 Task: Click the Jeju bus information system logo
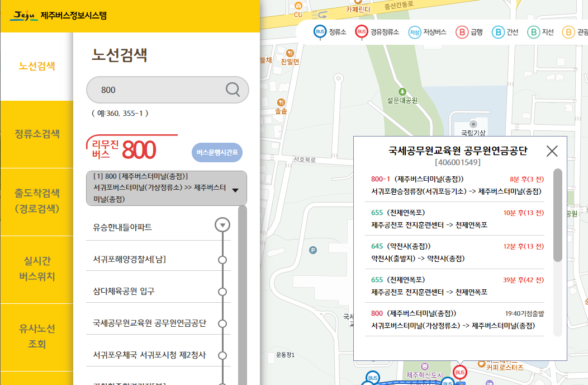[x=59, y=16]
